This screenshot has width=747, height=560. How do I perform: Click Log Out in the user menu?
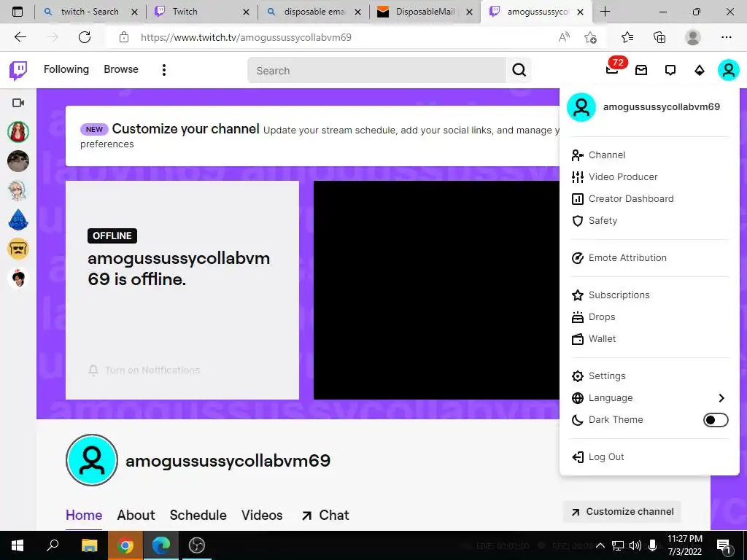click(x=650, y=456)
